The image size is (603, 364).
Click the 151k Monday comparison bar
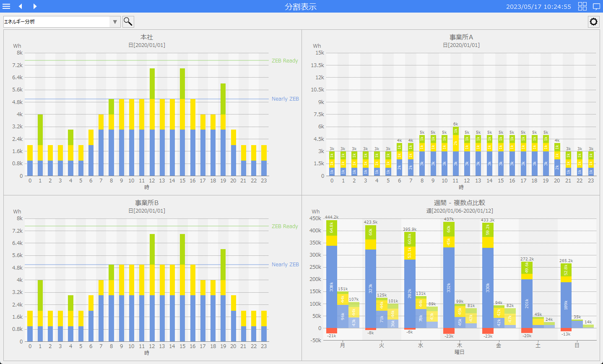pos(343,309)
